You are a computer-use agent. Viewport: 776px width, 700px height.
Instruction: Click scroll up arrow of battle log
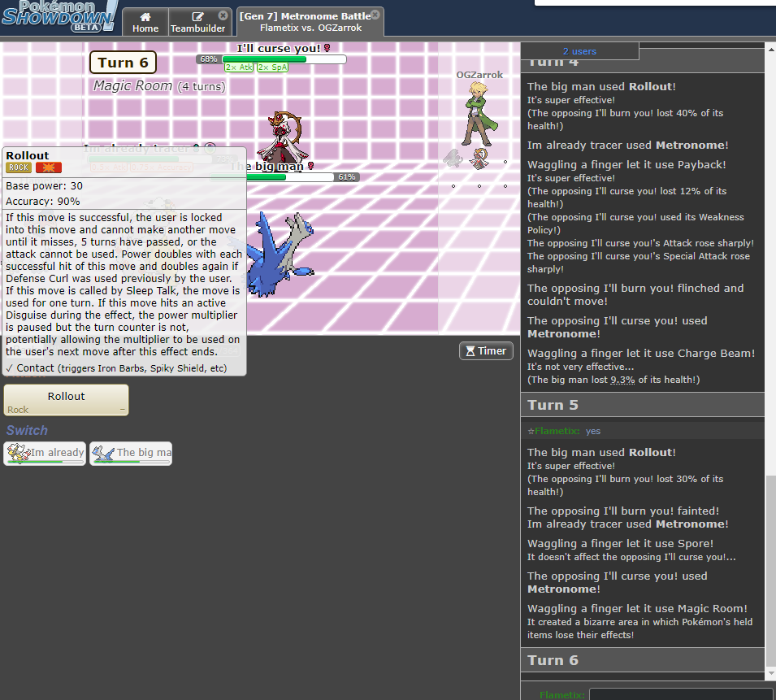click(770, 49)
